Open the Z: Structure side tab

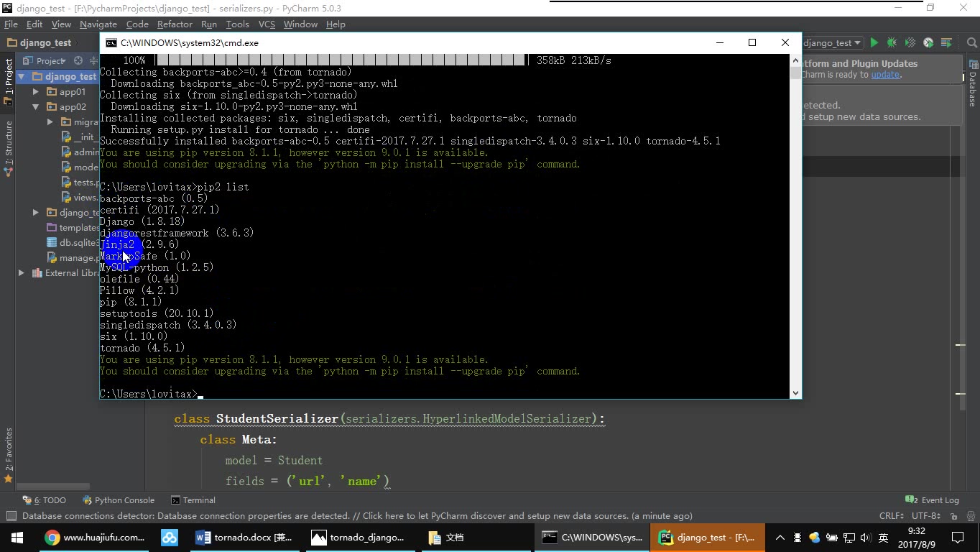point(8,147)
